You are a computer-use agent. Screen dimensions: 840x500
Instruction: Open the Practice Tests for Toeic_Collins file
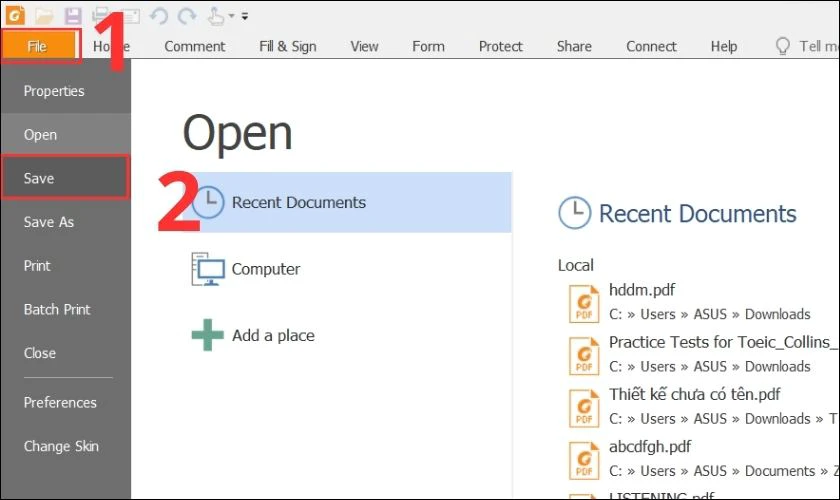tap(702, 354)
